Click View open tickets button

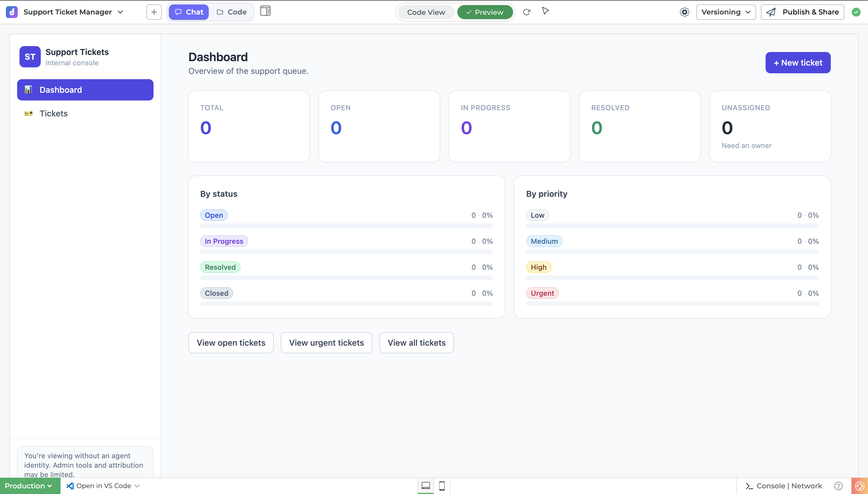pyautogui.click(x=231, y=343)
